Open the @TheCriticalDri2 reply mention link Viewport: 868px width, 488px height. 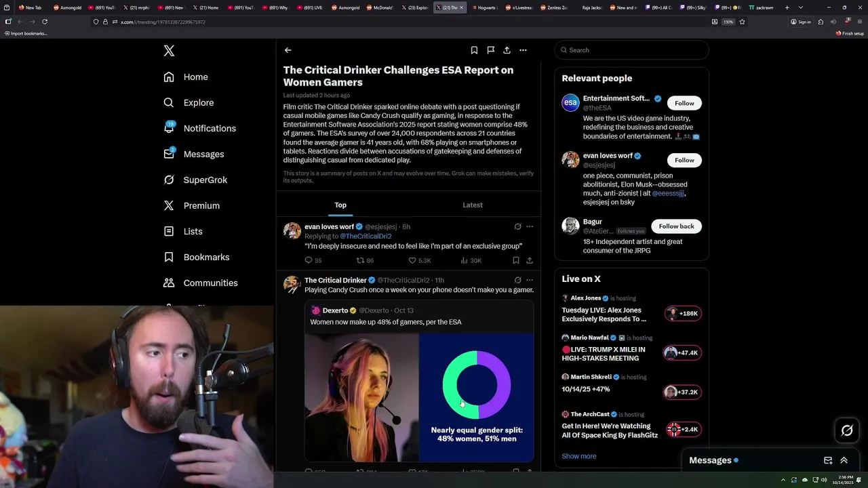(366, 236)
